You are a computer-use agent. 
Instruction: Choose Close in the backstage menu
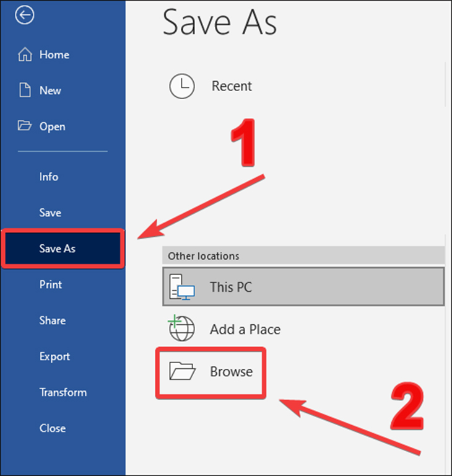click(53, 428)
